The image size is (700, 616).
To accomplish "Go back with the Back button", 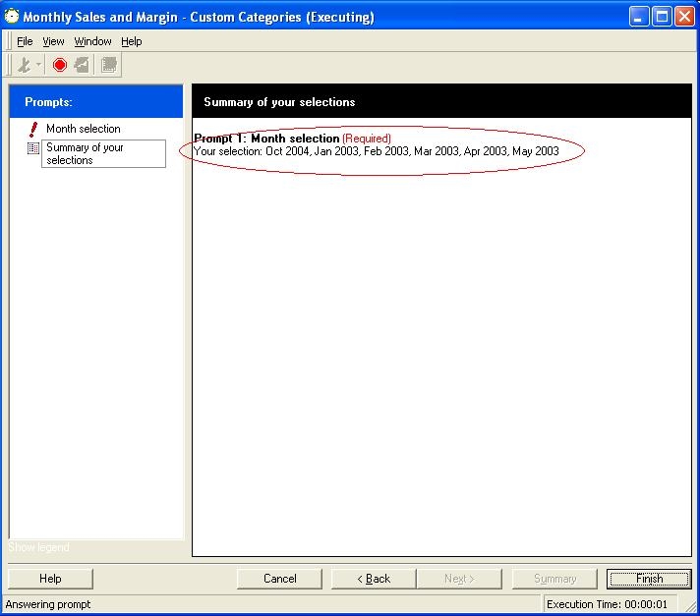I will [373, 579].
